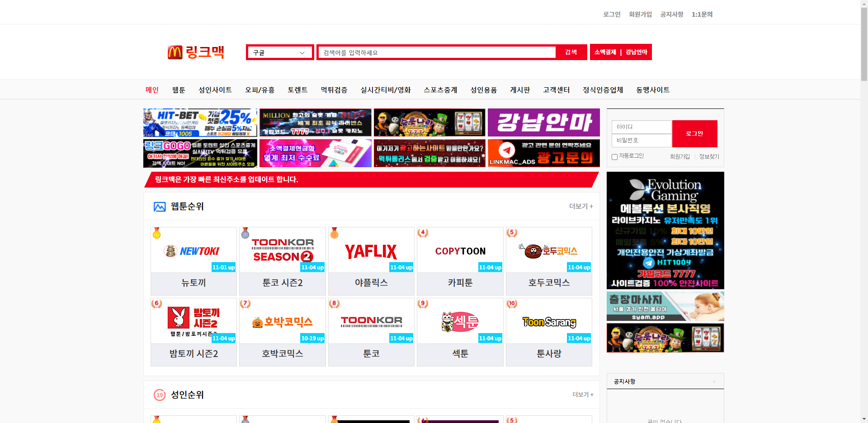
Task: Open the top 회원가입 link
Action: [640, 14]
